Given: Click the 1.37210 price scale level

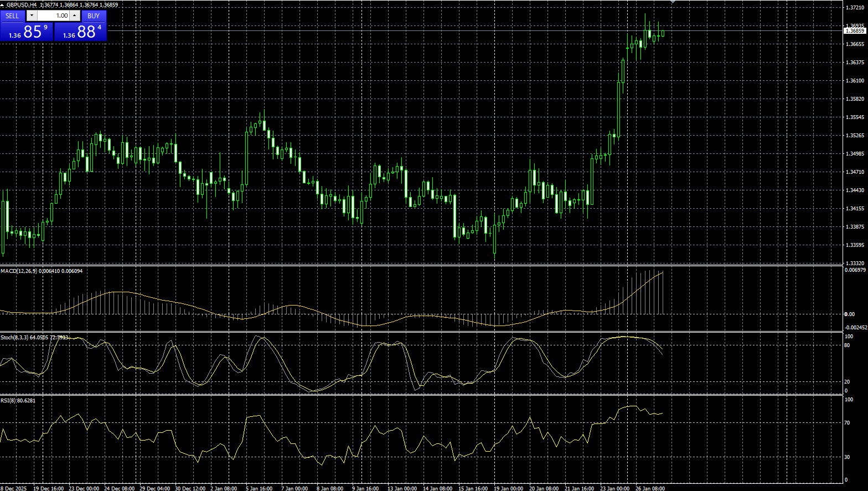Looking at the screenshot, I should click(855, 8).
